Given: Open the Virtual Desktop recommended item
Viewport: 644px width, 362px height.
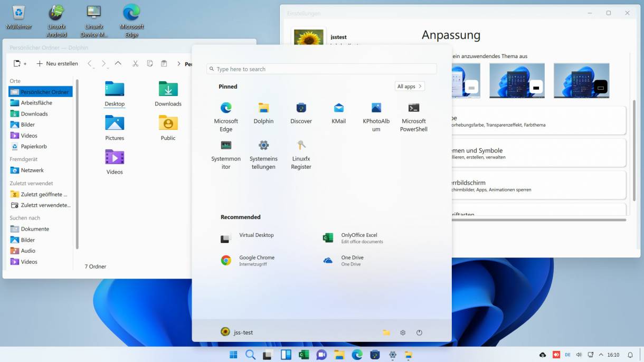Looking at the screenshot, I should tap(248, 238).
